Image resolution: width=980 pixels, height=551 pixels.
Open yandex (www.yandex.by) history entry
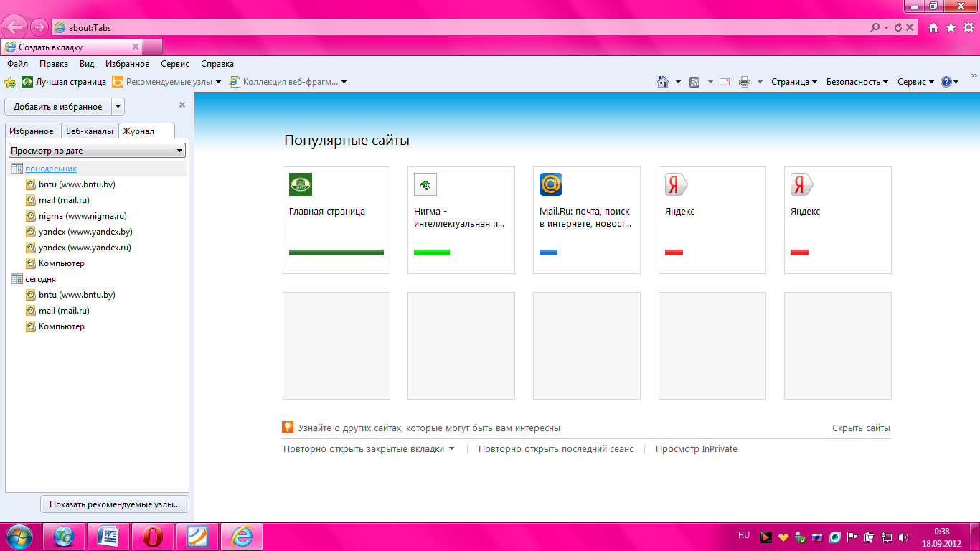tap(85, 232)
